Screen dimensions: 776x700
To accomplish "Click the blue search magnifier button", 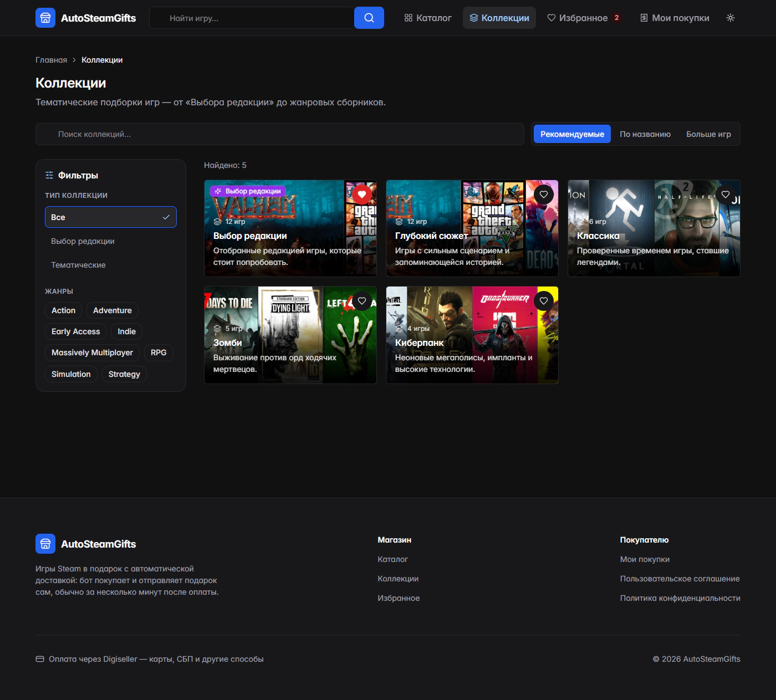I will click(369, 18).
